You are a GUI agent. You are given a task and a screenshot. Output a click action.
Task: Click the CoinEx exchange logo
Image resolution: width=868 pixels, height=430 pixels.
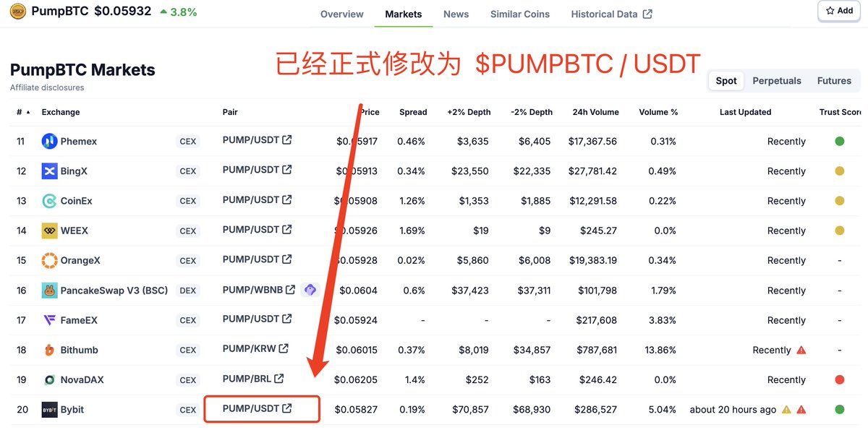point(49,201)
